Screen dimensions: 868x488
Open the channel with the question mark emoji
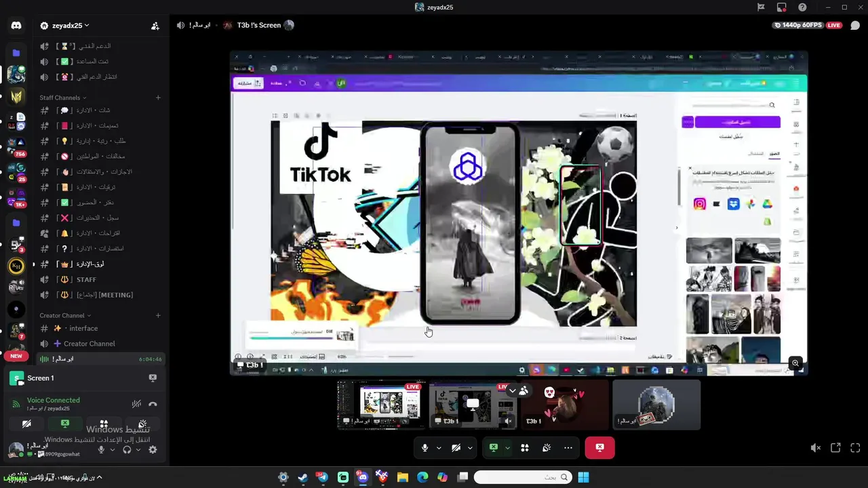tap(100, 249)
